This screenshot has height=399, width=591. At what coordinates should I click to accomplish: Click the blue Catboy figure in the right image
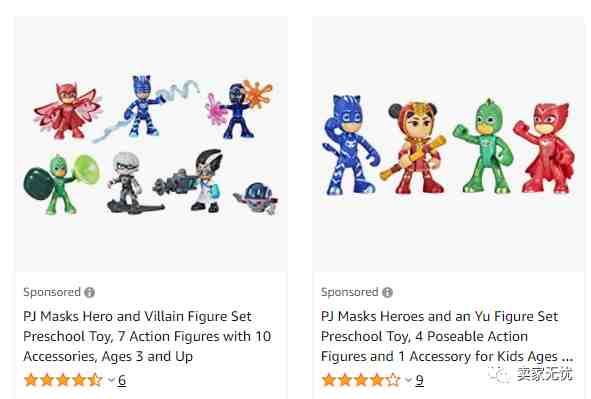pyautogui.click(x=350, y=145)
